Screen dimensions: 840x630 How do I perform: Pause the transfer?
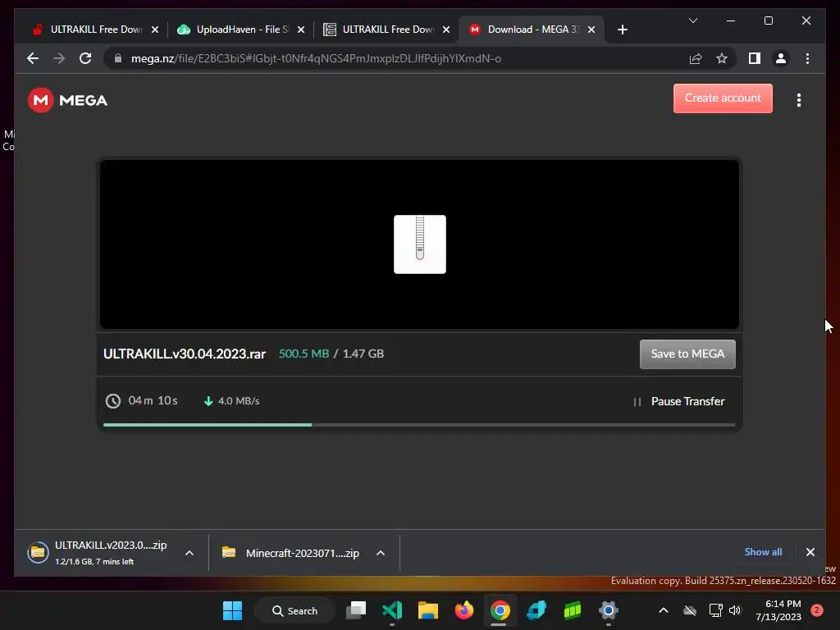tap(678, 401)
